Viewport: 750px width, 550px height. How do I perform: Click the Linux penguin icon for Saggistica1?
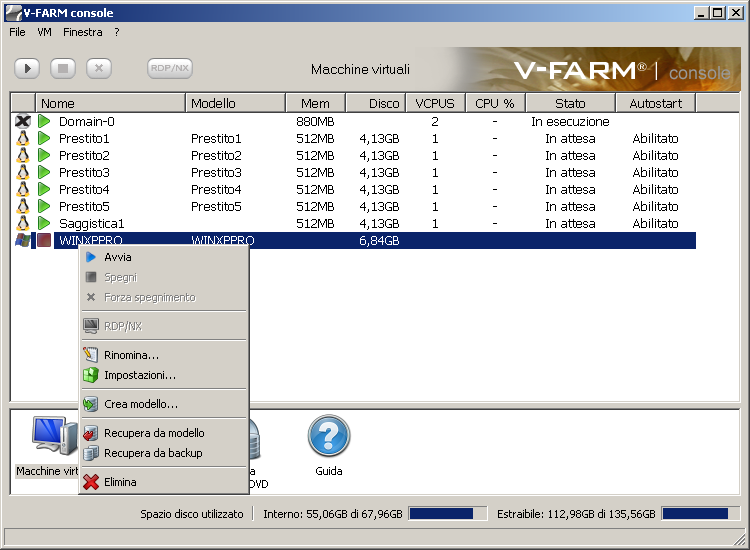[23, 223]
